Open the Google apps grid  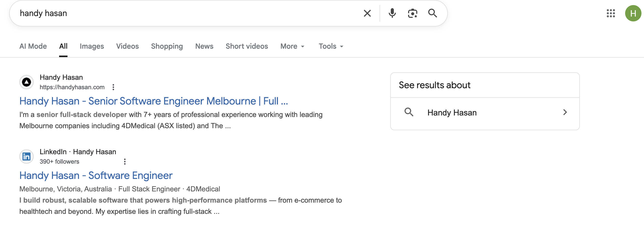click(611, 13)
